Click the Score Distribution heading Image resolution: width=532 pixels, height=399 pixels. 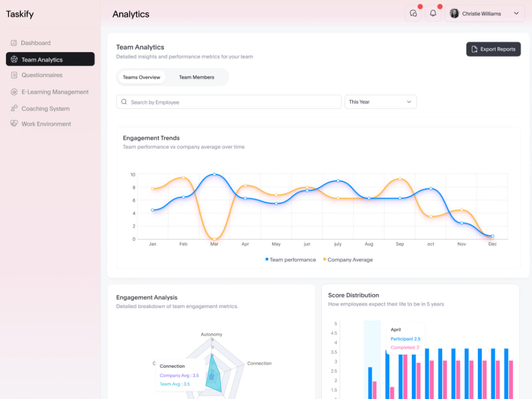pyautogui.click(x=354, y=295)
